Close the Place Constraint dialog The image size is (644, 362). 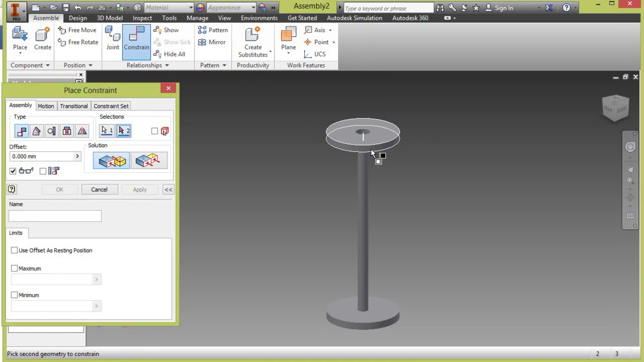(x=169, y=88)
